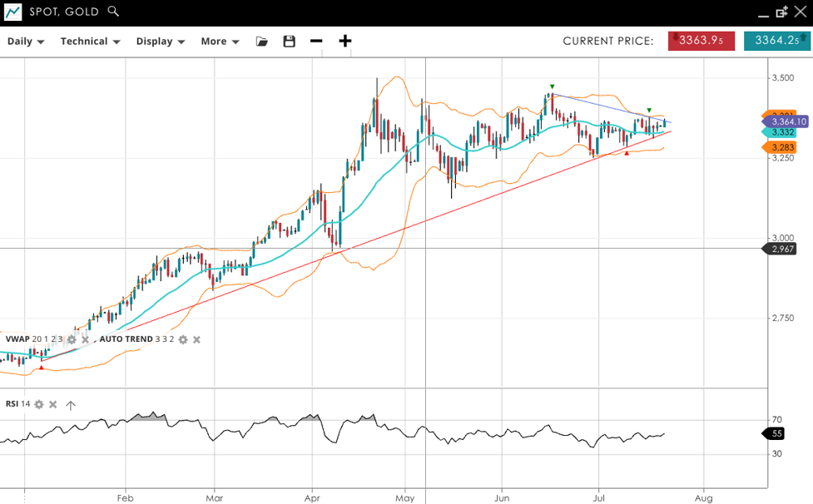The height and width of the screenshot is (504, 813).
Task: Open AUTO TREND settings gear
Action: coord(183,339)
